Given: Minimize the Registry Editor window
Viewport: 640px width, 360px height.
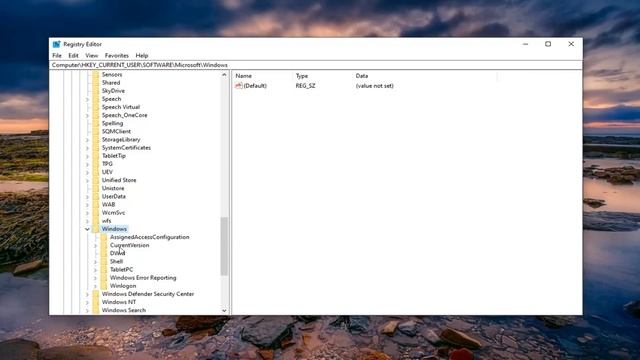Looking at the screenshot, I should (x=525, y=44).
